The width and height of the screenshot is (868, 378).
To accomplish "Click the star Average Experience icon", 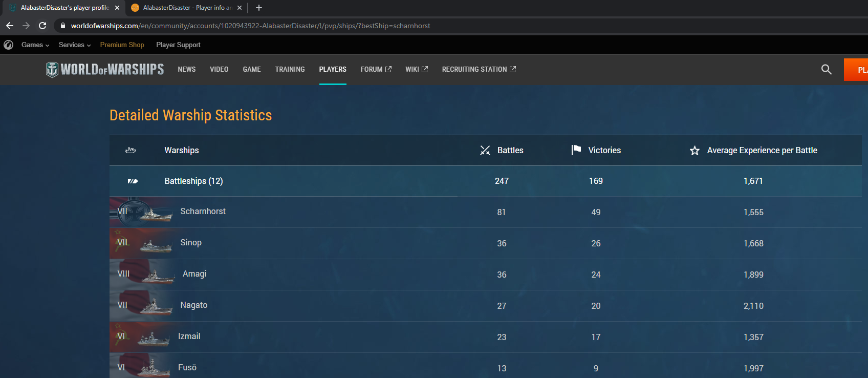I will [x=695, y=151].
